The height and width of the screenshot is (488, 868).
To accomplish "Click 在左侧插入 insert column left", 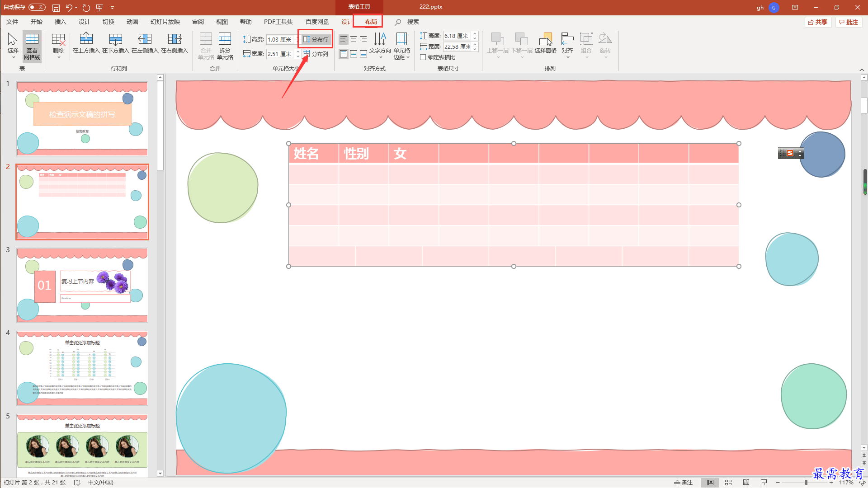I will (x=145, y=43).
